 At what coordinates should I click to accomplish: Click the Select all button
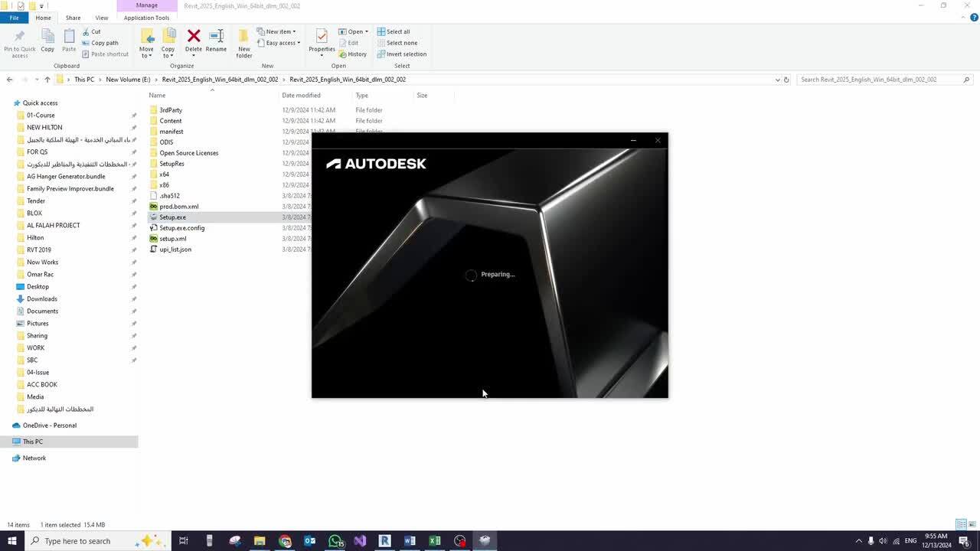coord(394,31)
